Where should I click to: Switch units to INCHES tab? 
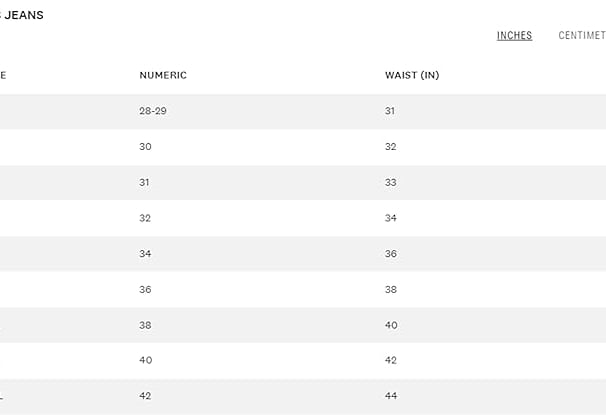[514, 36]
